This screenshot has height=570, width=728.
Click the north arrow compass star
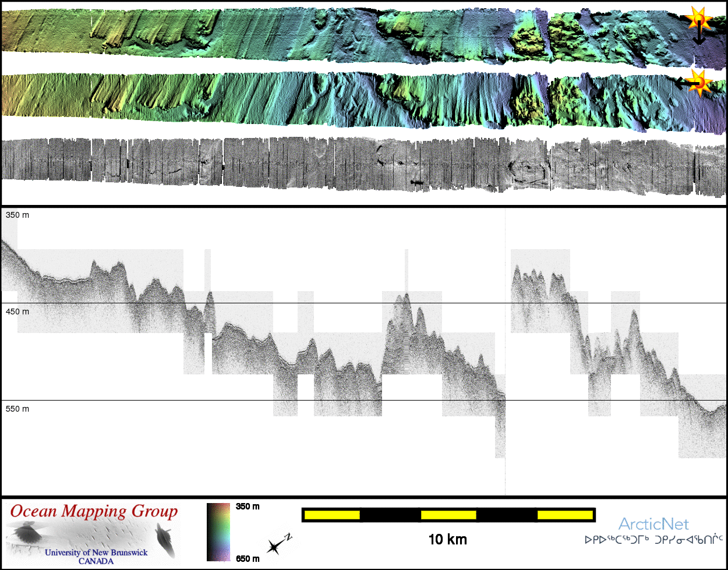coord(275,546)
